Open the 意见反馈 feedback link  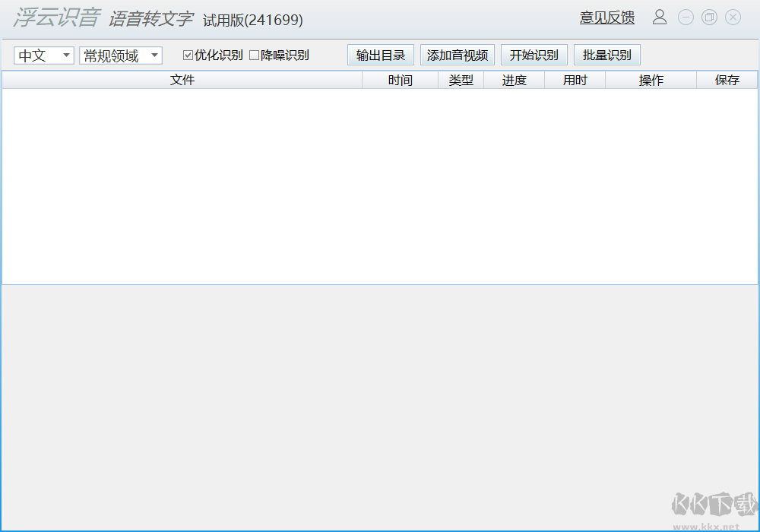606,17
